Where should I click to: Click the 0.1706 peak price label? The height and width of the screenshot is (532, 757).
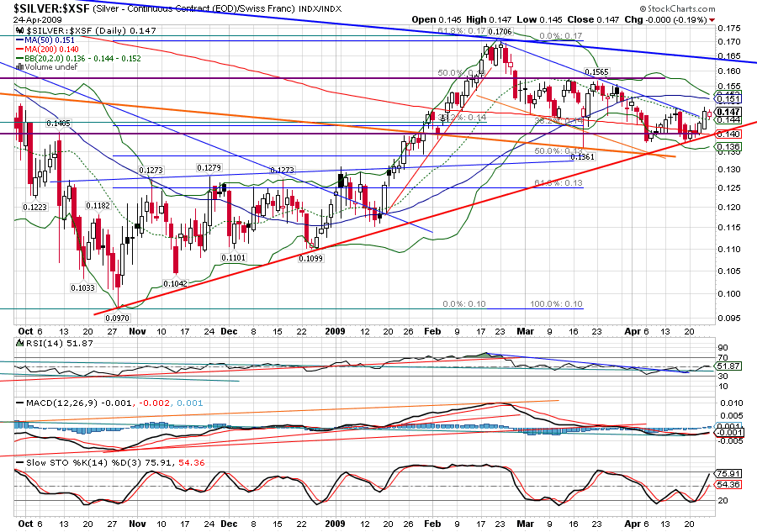click(499, 31)
